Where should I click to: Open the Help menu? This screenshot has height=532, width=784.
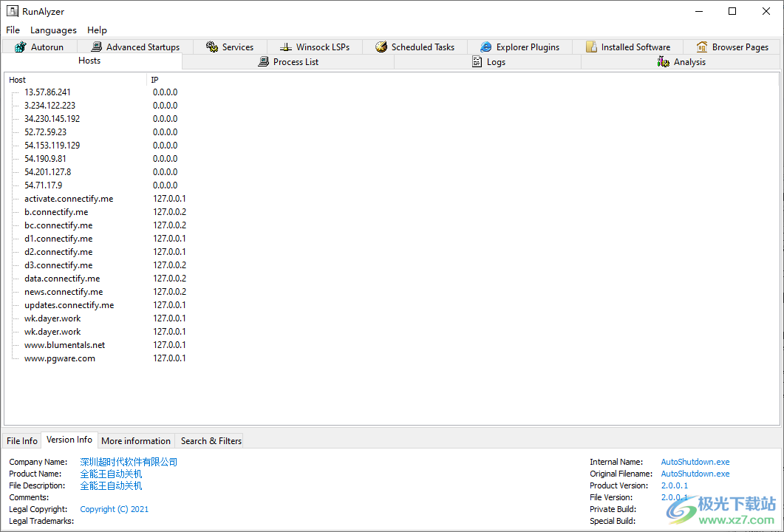point(97,30)
